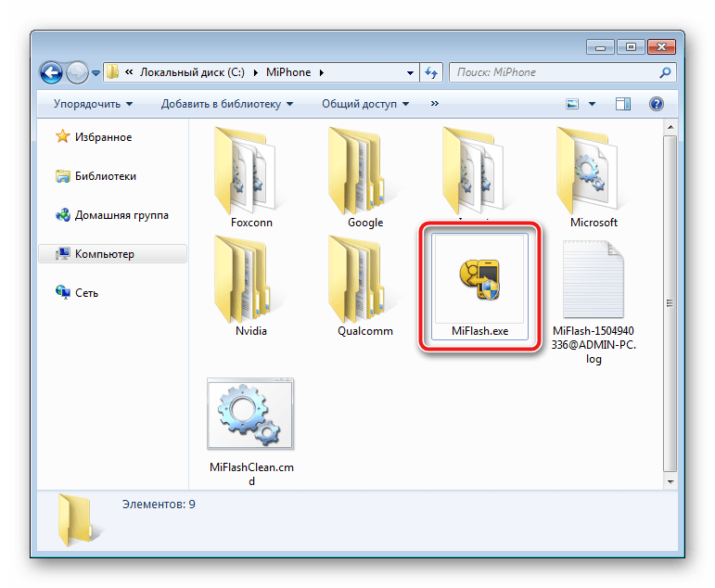Screen dimensions: 715x588
Task: Expand arrow after Локальный диск (C:)
Action: point(255,72)
